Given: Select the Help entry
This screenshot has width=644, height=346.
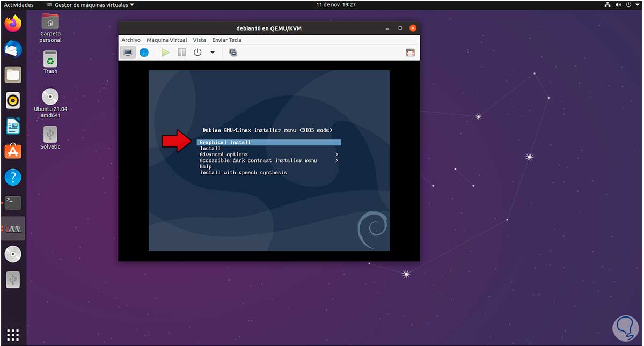Looking at the screenshot, I should pyautogui.click(x=206, y=166).
